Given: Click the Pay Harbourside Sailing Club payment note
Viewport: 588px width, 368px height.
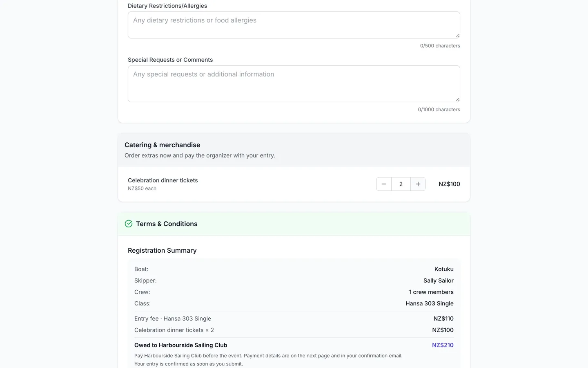Looking at the screenshot, I should pos(268,360).
